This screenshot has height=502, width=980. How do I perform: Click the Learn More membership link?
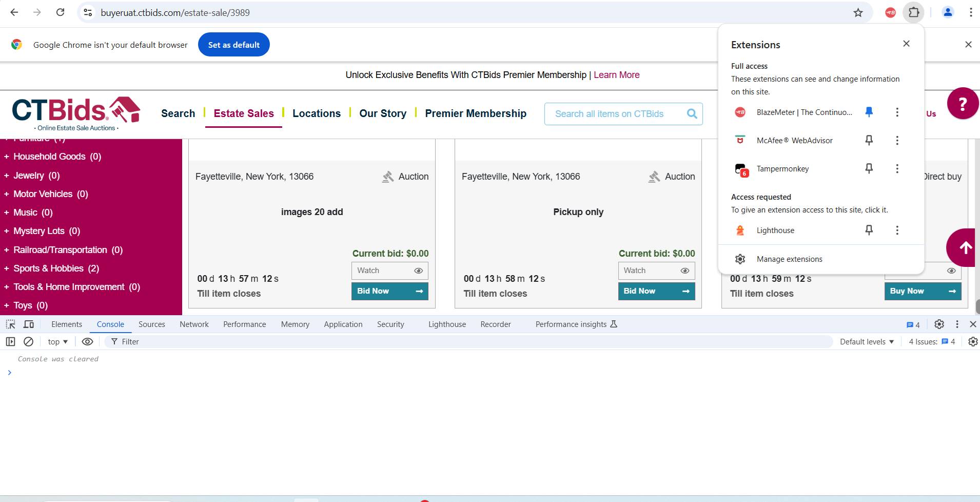(616, 75)
